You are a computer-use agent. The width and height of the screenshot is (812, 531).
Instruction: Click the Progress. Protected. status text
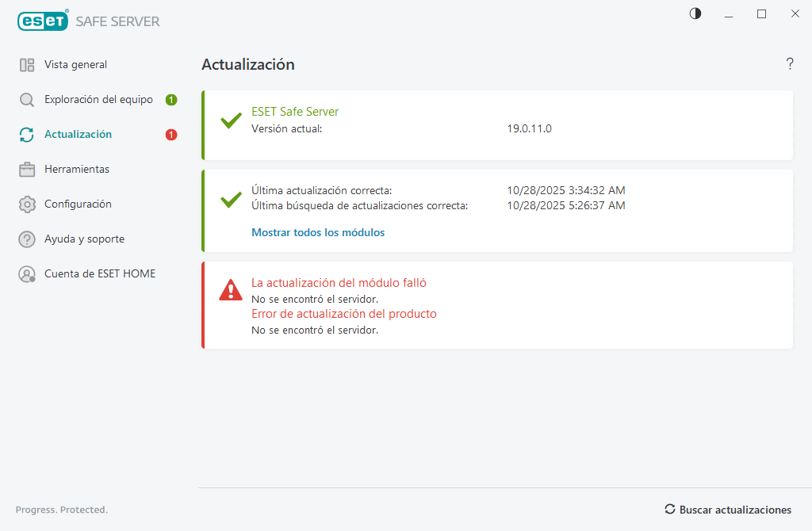[x=62, y=510]
